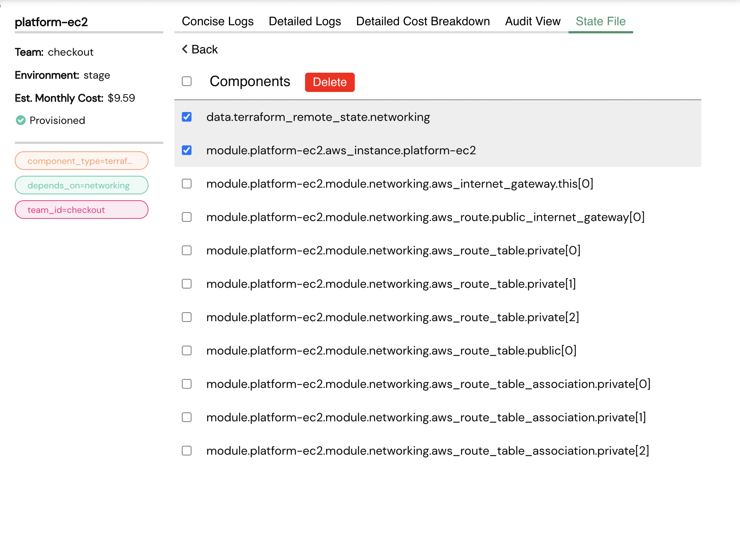Image resolution: width=740 pixels, height=560 pixels.
Task: Go Back from the state file view
Action: click(200, 49)
